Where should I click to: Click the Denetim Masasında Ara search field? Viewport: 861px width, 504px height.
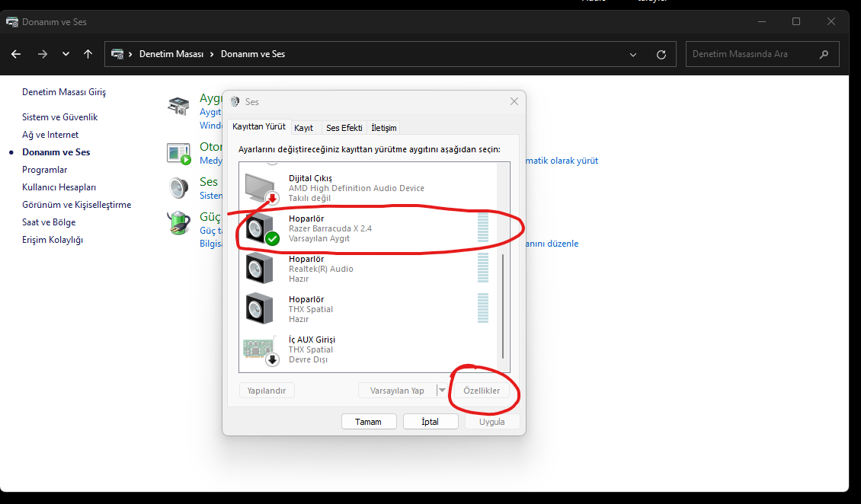pyautogui.click(x=762, y=54)
